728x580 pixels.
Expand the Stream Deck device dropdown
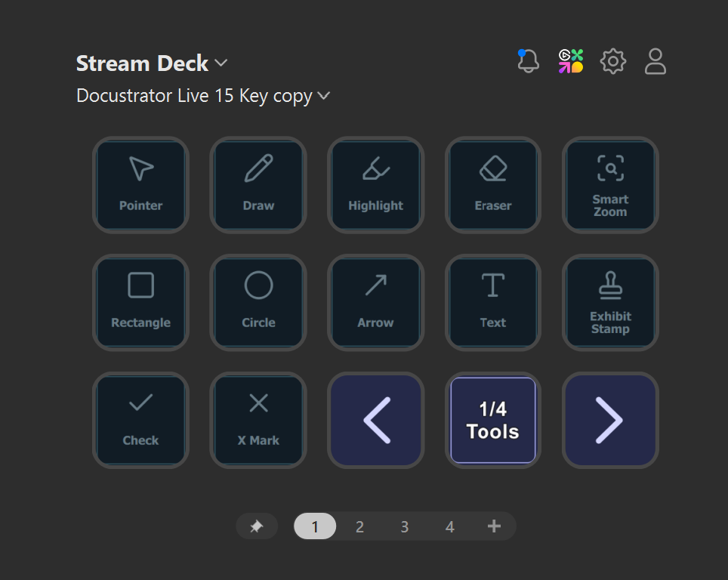click(152, 63)
